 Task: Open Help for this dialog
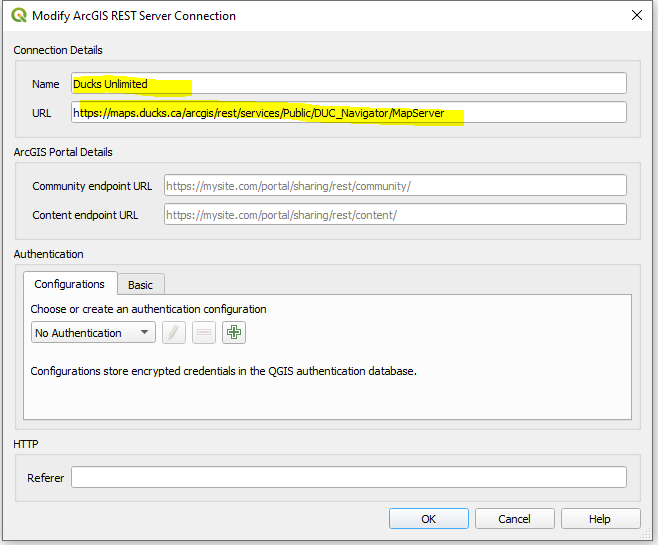(600, 519)
